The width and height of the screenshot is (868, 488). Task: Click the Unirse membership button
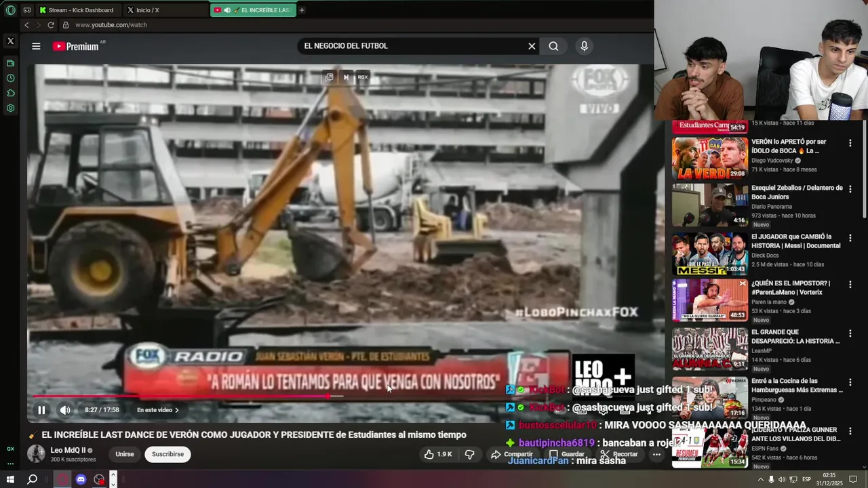click(x=125, y=454)
